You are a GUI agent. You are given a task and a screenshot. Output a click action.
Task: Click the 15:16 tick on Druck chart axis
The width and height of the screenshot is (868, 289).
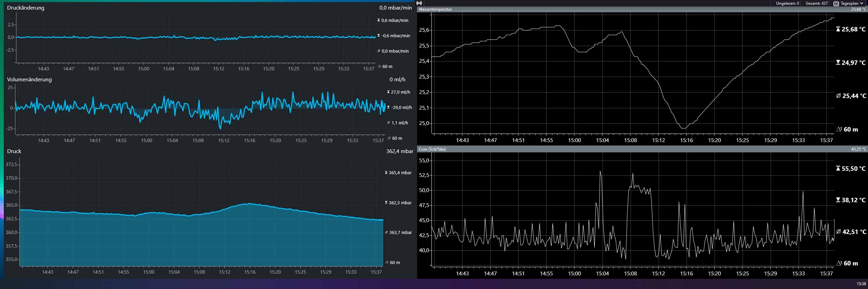click(250, 272)
